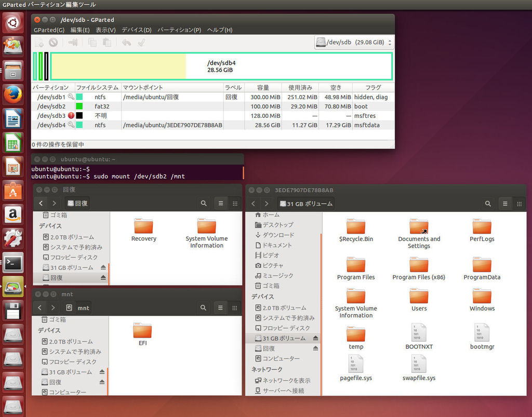Click the terminal line with sudo mount command

(108, 176)
